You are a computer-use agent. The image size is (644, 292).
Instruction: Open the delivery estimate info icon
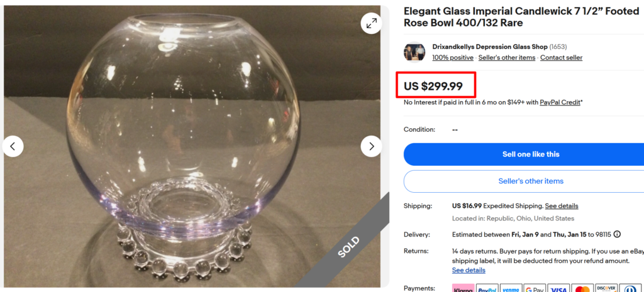pyautogui.click(x=617, y=234)
